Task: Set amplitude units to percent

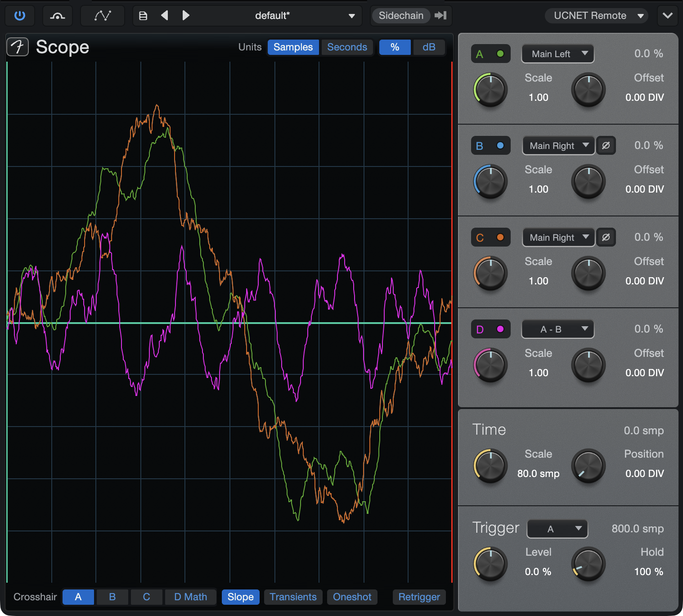Action: point(395,47)
